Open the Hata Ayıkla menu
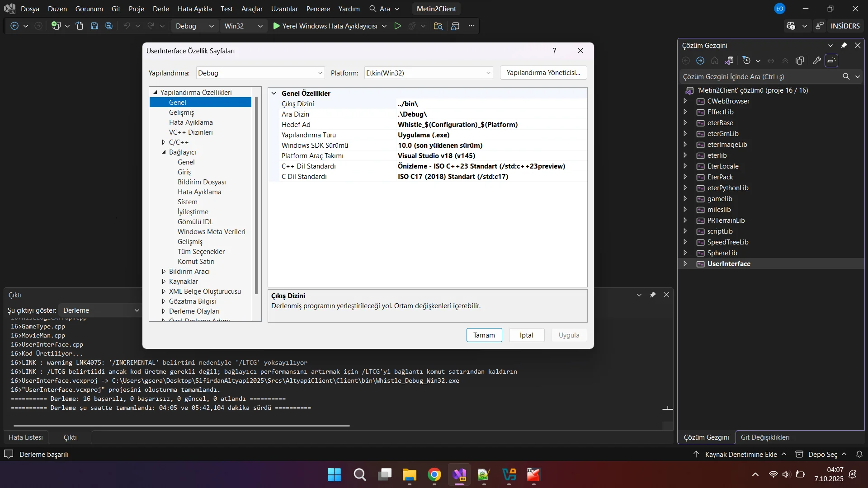This screenshot has width=868, height=488. pyautogui.click(x=194, y=9)
